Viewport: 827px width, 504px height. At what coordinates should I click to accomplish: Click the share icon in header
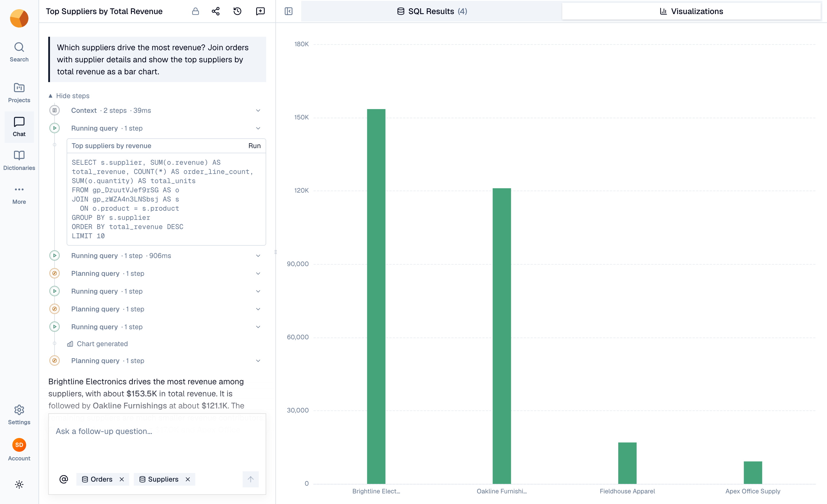(216, 11)
